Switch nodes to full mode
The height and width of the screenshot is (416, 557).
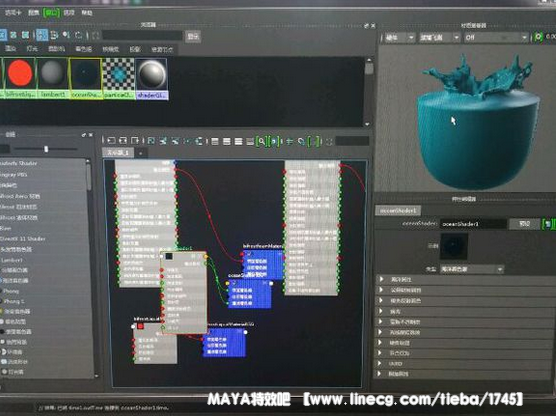click(x=238, y=141)
